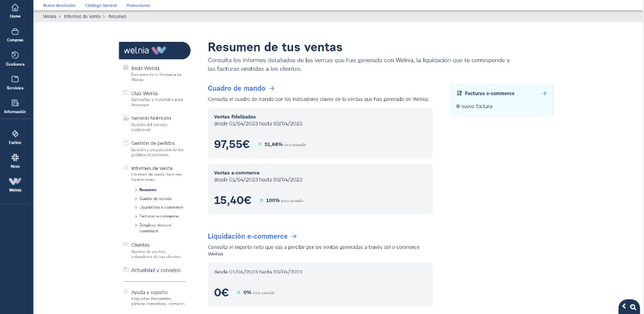Open the Servicios folder icon
Screen dimensions: 644x314
(x=15, y=78)
